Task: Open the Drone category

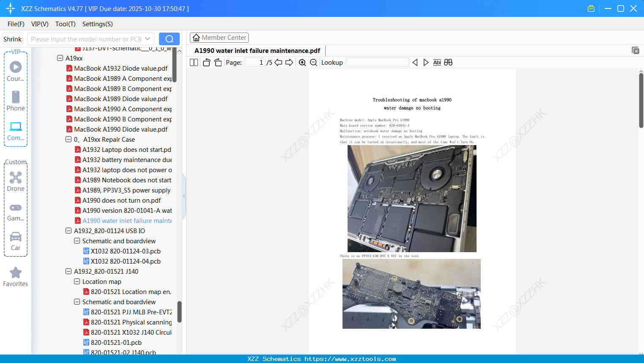Action: click(16, 181)
